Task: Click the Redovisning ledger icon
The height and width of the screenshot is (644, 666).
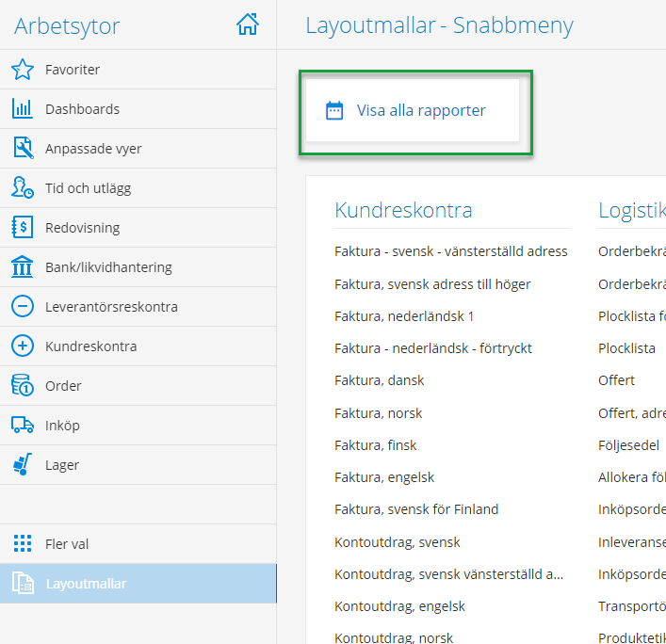Action: coord(22,227)
